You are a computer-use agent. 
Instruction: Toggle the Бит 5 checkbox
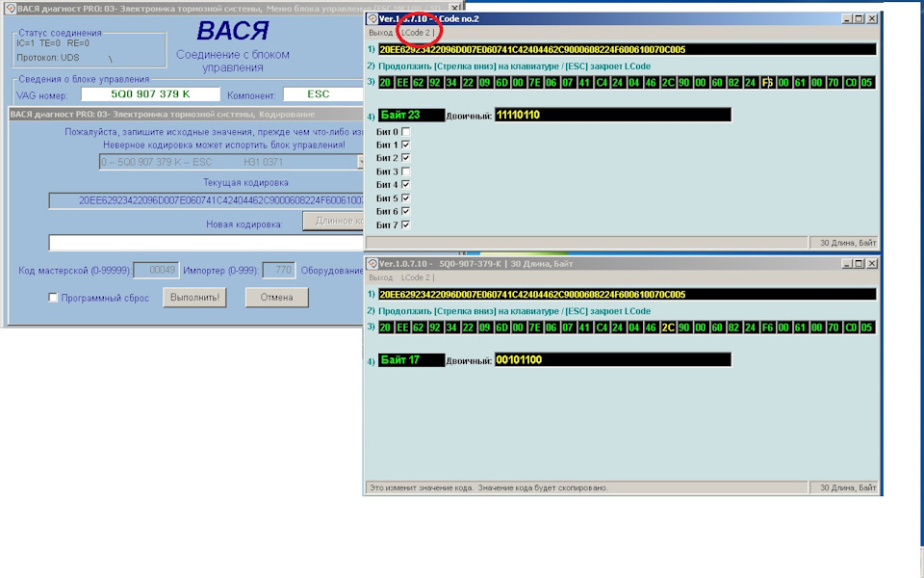(x=405, y=198)
